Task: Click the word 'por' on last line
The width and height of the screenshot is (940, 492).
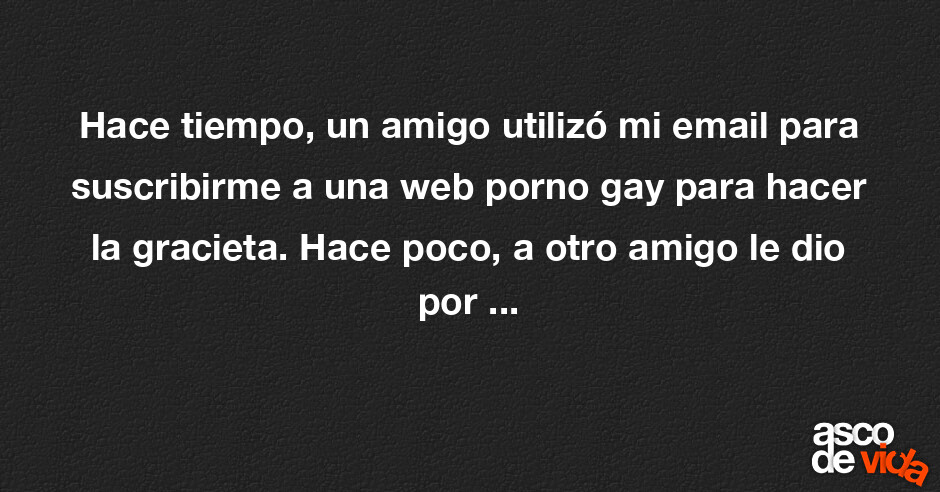Action: pos(448,305)
